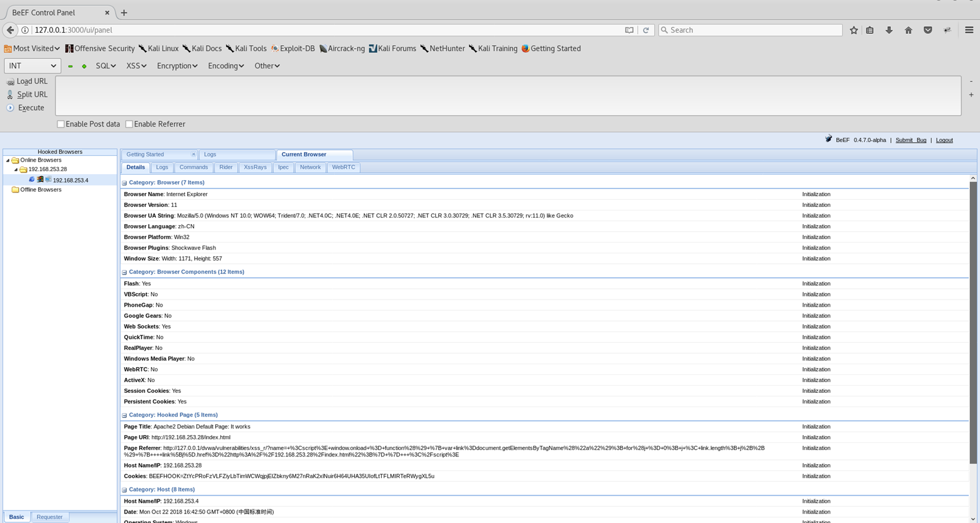980x523 pixels.
Task: Open Kali Training bookmark
Action: coord(493,49)
